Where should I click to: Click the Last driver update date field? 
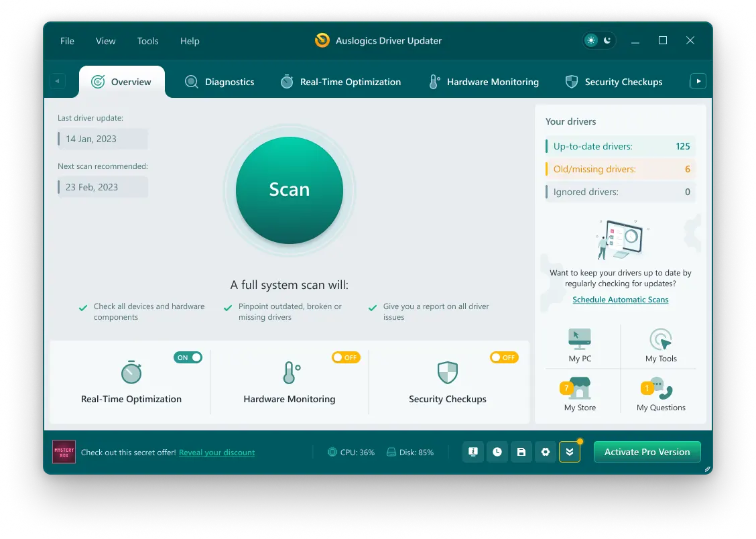pos(103,139)
